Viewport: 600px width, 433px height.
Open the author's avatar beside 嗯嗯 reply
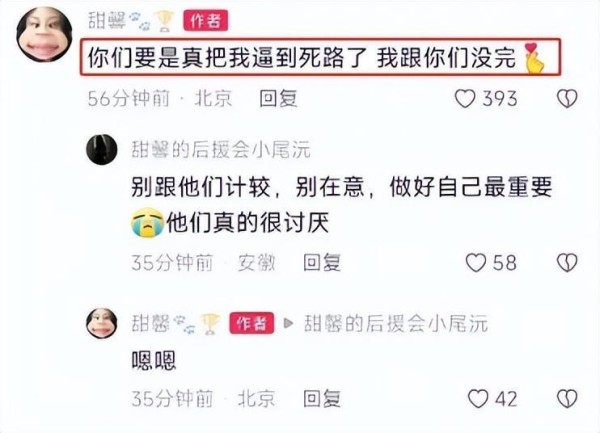(101, 323)
